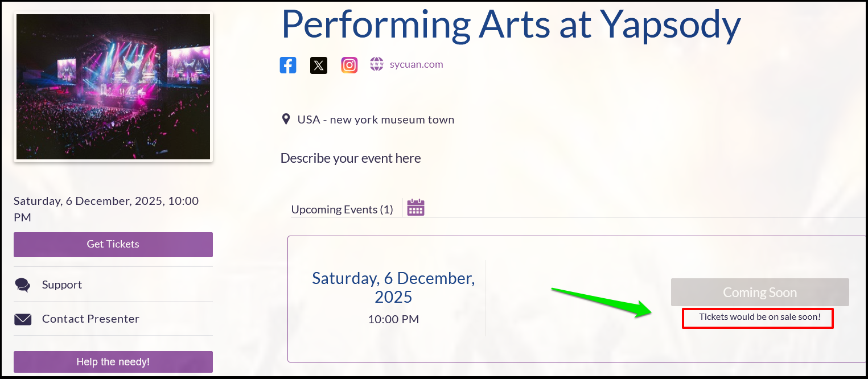868x379 pixels.
Task: Click the concert event thumbnail image
Action: pos(113,86)
